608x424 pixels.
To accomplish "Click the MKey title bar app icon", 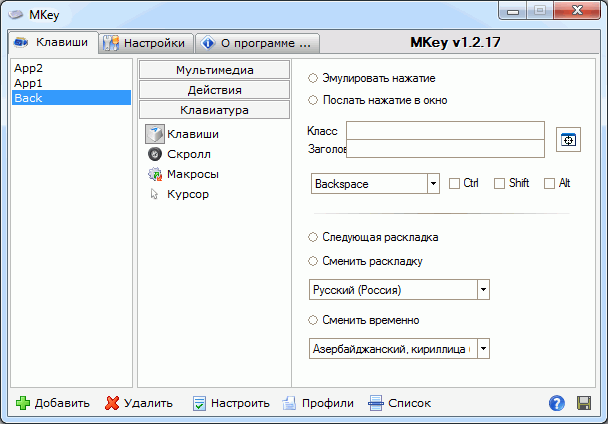I will tap(16, 15).
